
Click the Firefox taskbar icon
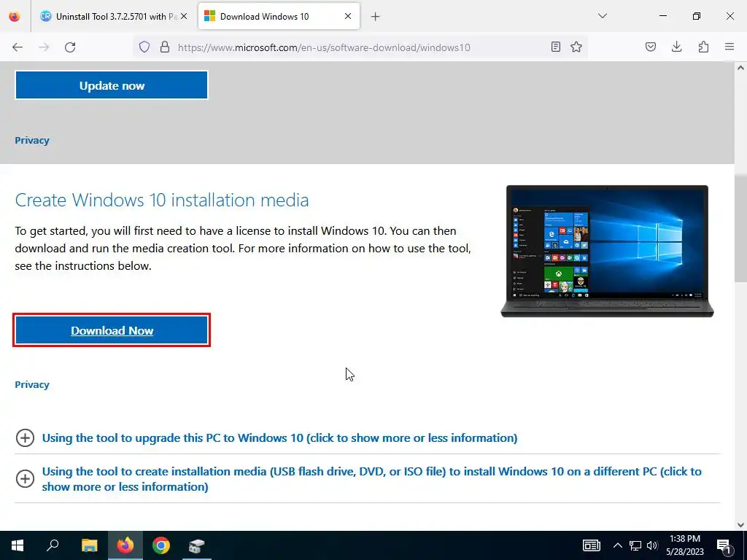click(125, 545)
